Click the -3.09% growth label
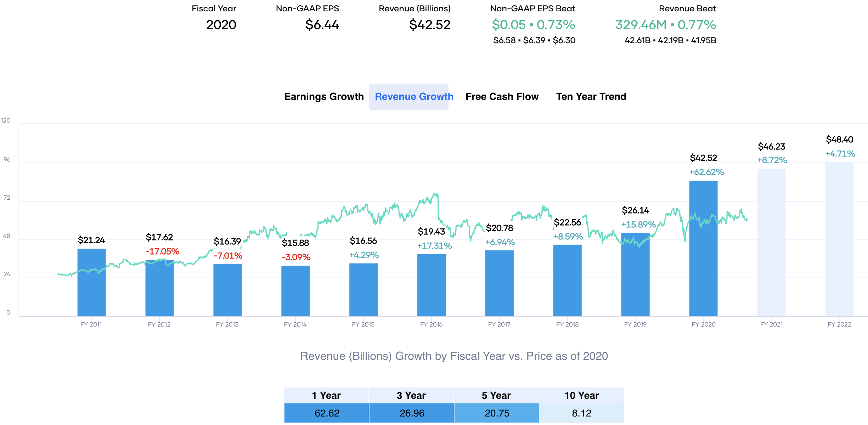 (x=296, y=257)
